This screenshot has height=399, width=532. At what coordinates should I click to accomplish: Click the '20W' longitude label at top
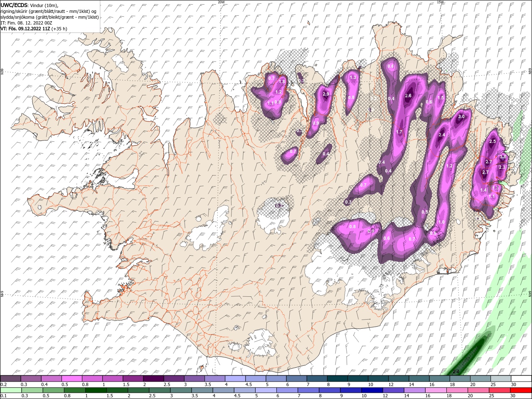pos(221,2)
